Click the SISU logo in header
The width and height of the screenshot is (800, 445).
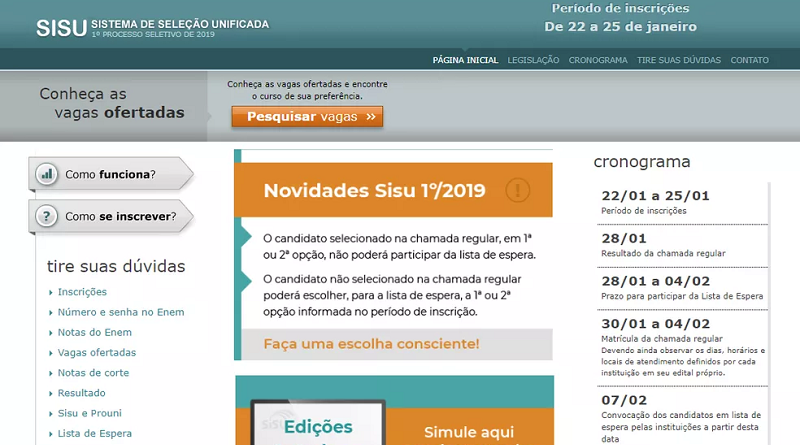[x=61, y=28]
